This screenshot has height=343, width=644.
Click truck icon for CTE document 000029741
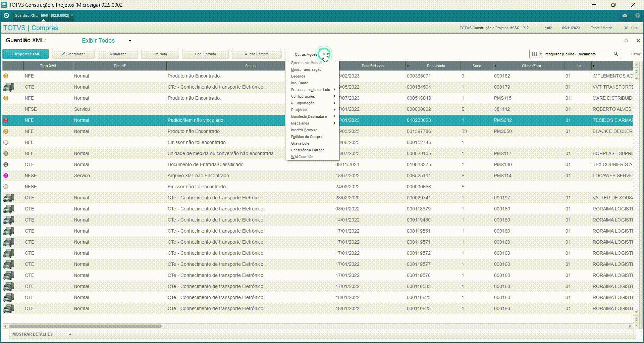coord(9,198)
